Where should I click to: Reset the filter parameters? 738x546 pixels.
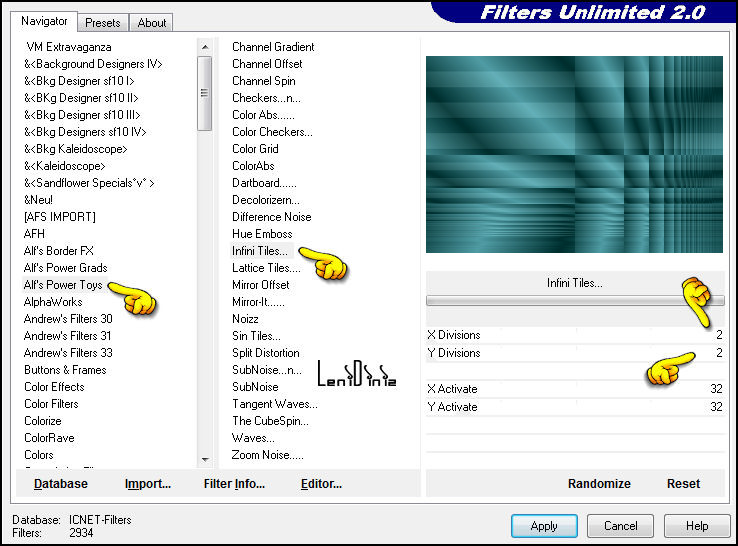683,483
